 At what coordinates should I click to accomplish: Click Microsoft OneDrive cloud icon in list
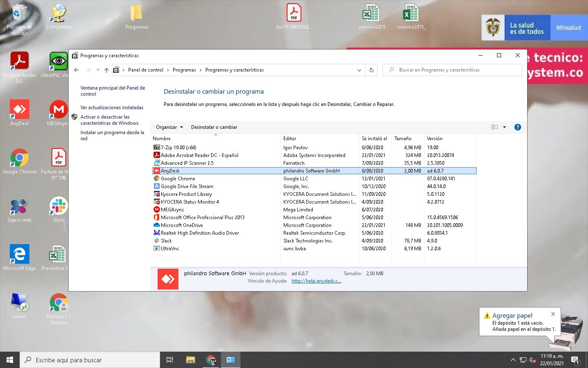coord(156,225)
